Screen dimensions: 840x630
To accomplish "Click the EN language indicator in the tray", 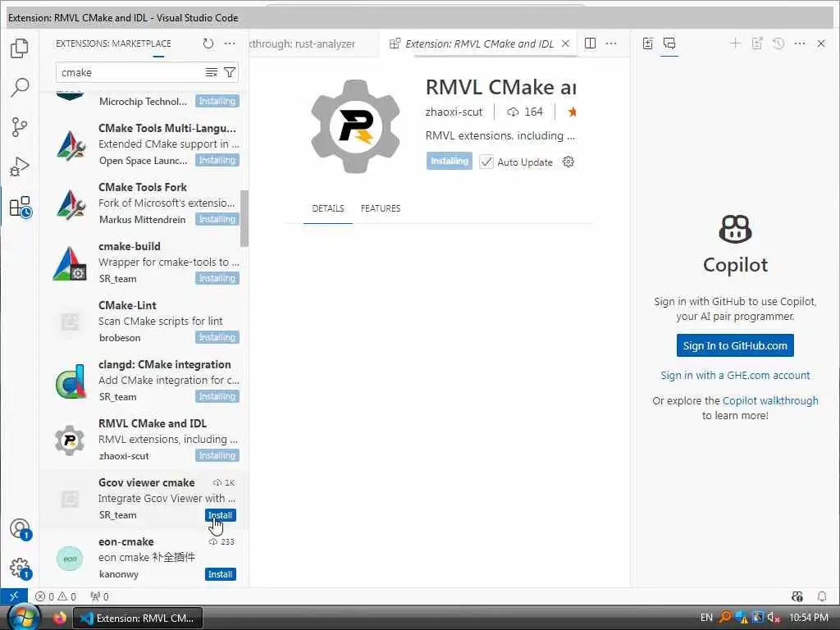I will click(706, 618).
